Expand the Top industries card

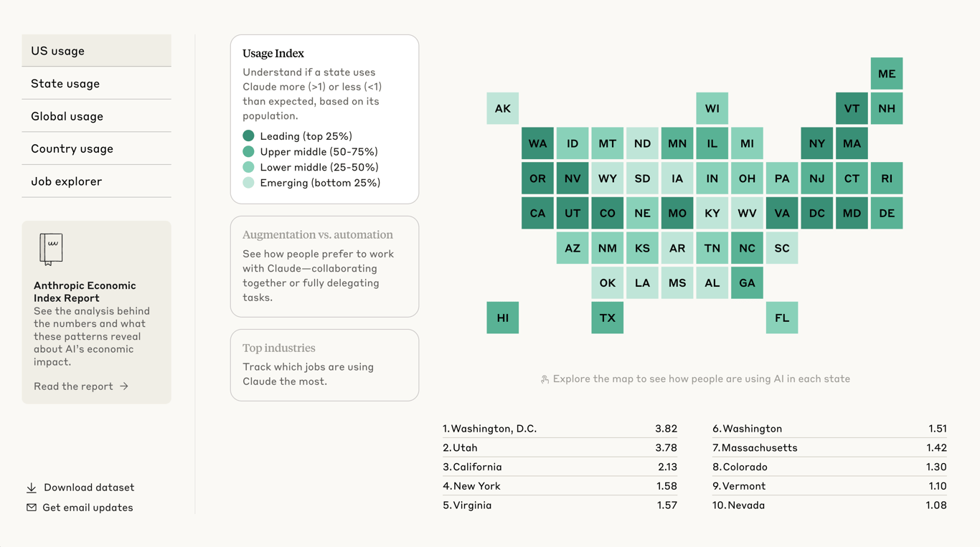click(324, 365)
